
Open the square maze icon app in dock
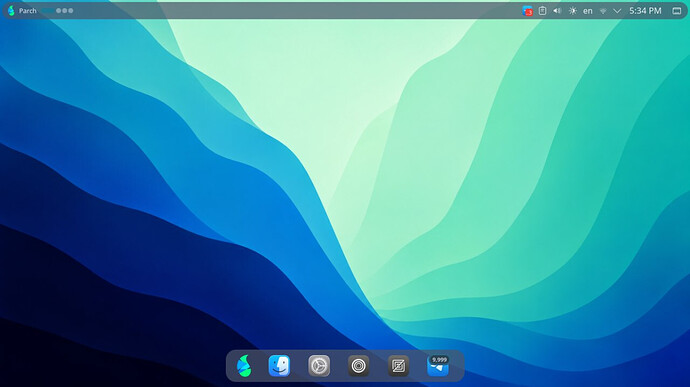pos(398,366)
